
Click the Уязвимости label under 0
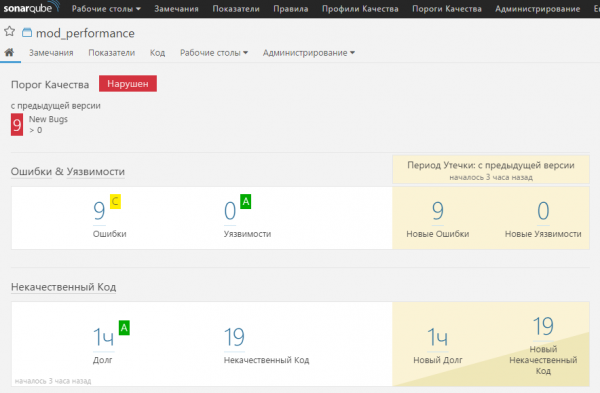tap(247, 234)
